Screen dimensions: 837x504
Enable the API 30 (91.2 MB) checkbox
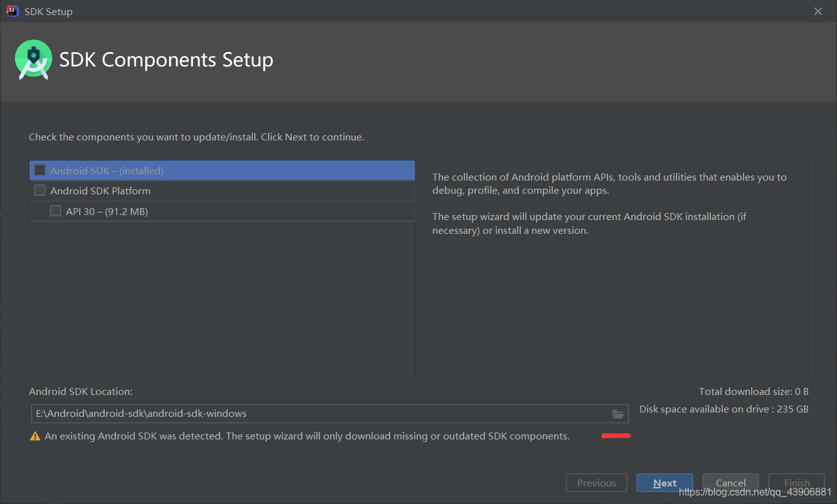pyautogui.click(x=56, y=211)
